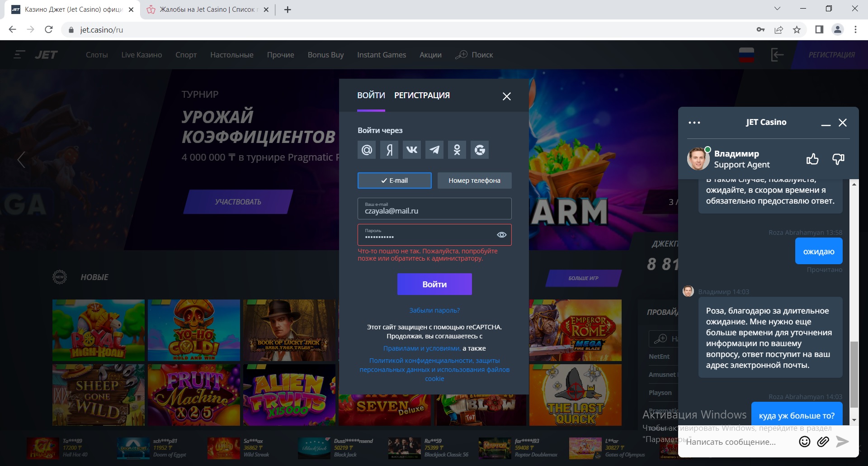Switch to РЕГИСТРАЦИЯ tab in dialog

(x=422, y=95)
